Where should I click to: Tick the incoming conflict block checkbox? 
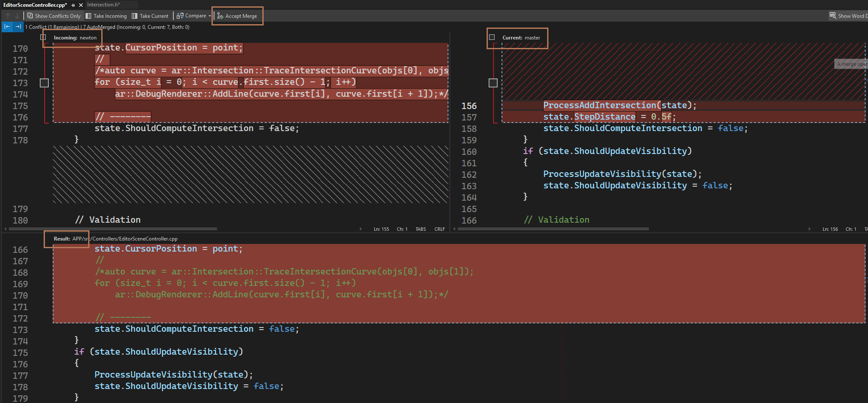tap(44, 83)
